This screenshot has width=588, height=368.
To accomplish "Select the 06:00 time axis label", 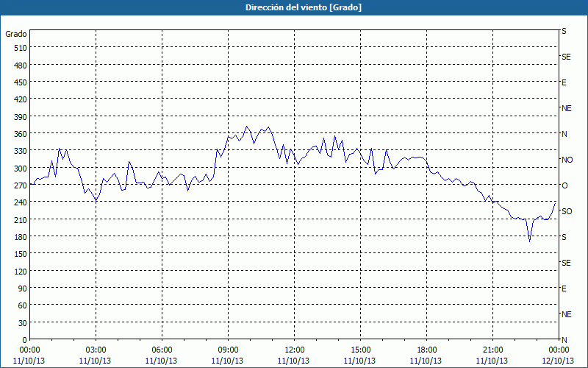I will 162,350.
